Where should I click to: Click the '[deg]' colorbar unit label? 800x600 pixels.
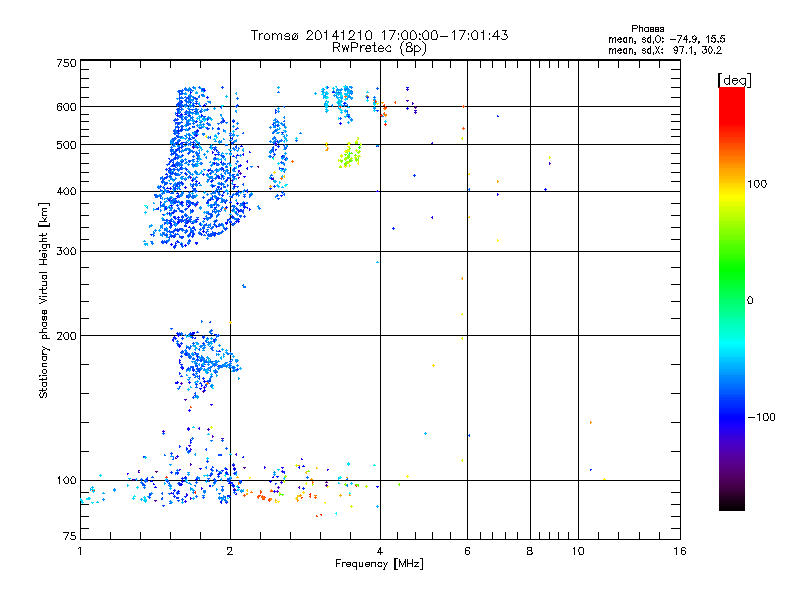734,80
